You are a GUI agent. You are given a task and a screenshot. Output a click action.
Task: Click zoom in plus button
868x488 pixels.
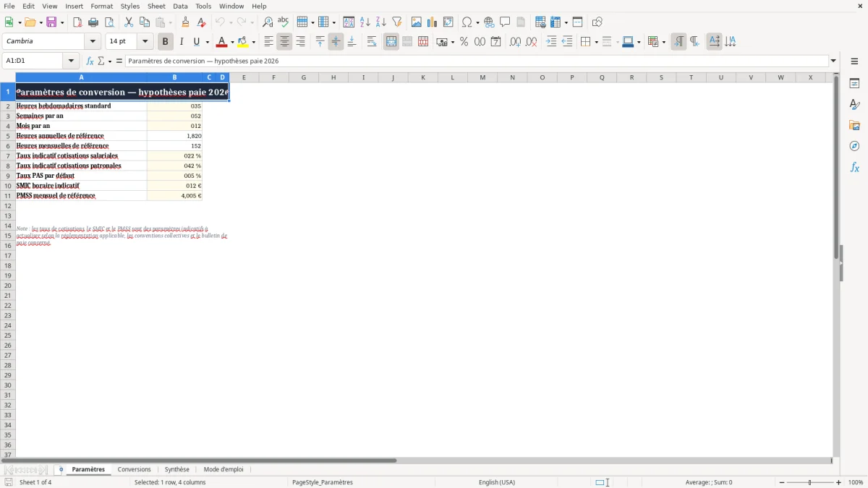pos(839,482)
